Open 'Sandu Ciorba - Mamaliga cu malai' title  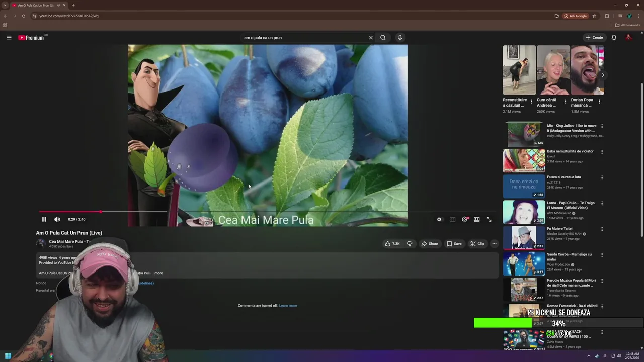[570, 257]
